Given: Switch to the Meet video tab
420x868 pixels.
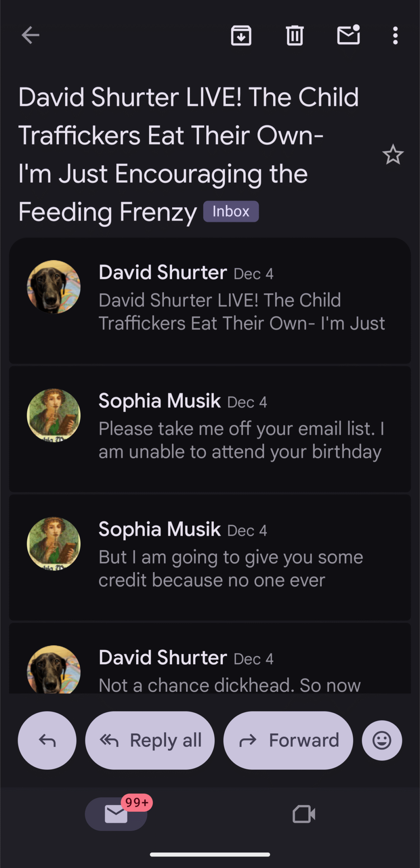Looking at the screenshot, I should coord(304,814).
